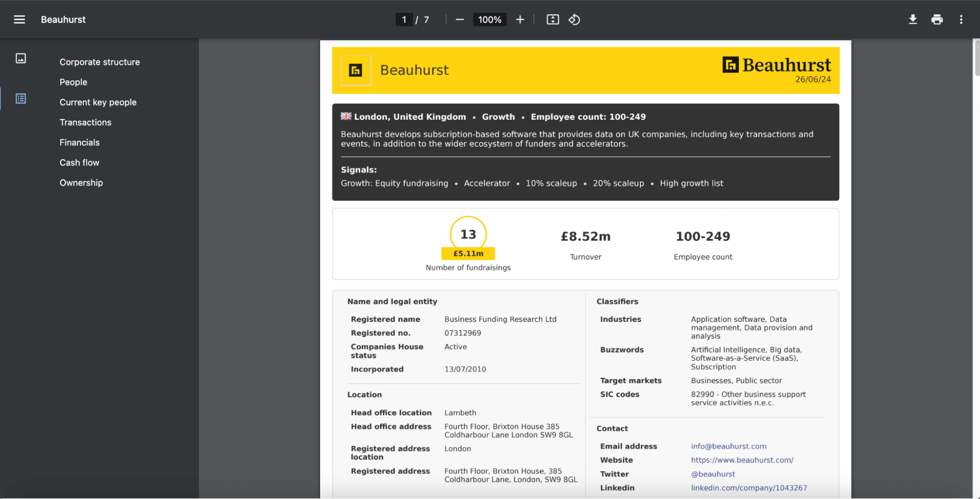
Task: Open the @beauhurst Twitter link
Action: [713, 474]
